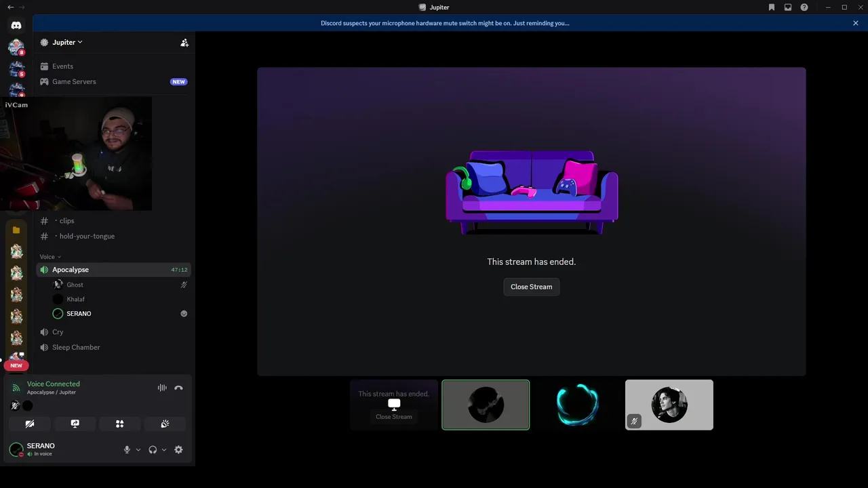Deafen with the headphones icon
The height and width of the screenshot is (488, 868).
pyautogui.click(x=153, y=449)
